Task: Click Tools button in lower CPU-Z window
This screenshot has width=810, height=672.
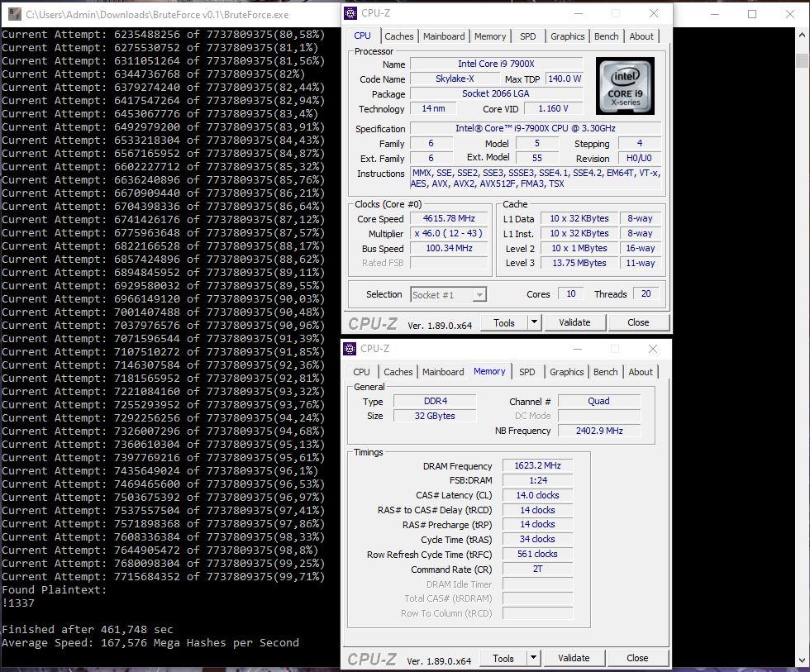Action: click(x=503, y=658)
